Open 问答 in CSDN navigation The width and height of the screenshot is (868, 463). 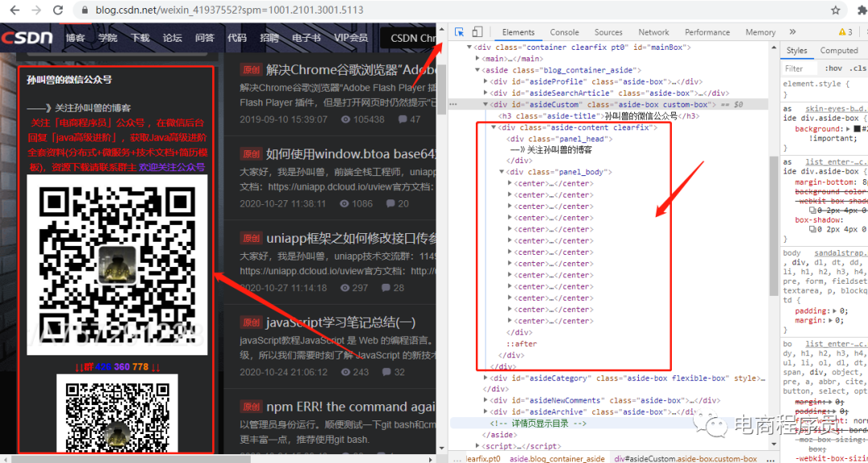[205, 38]
